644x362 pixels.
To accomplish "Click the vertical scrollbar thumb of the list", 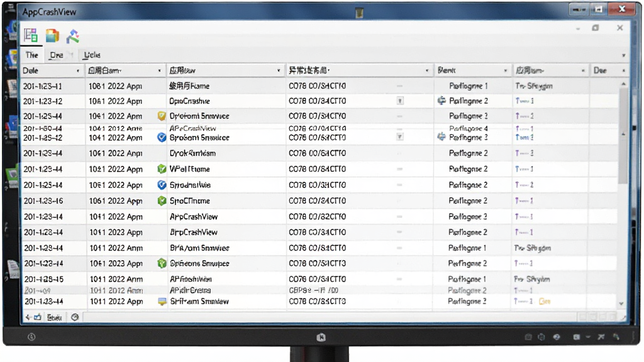I will coord(623,136).
